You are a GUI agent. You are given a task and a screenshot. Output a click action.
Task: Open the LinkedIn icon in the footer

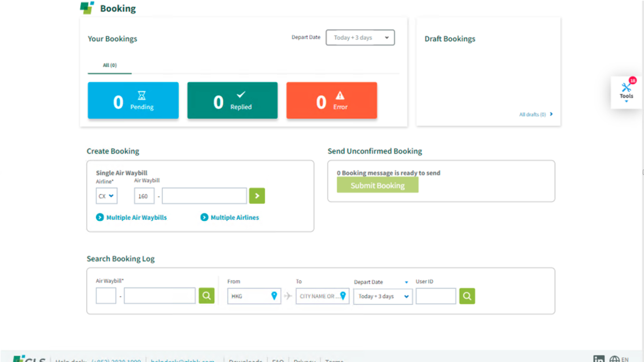(x=599, y=359)
